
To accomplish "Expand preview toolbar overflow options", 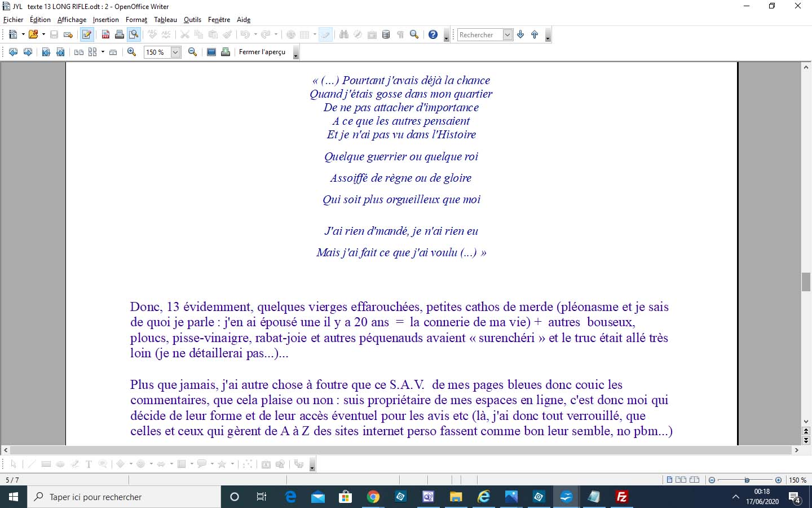I will (x=296, y=53).
